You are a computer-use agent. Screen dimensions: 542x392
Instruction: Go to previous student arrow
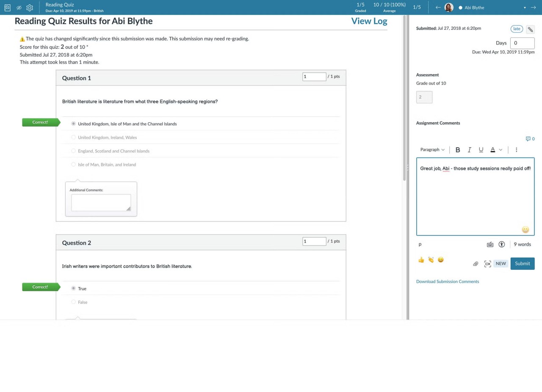(438, 8)
